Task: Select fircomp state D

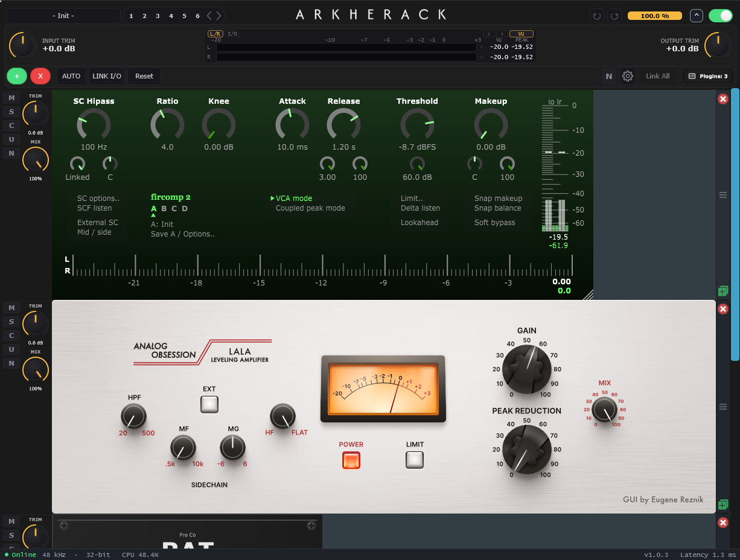Action: (185, 209)
